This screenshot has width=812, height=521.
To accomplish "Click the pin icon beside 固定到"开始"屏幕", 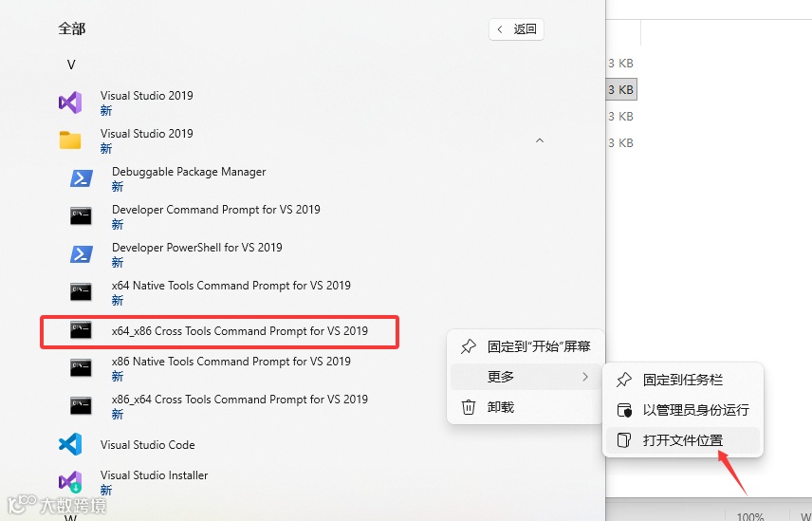I will point(469,346).
